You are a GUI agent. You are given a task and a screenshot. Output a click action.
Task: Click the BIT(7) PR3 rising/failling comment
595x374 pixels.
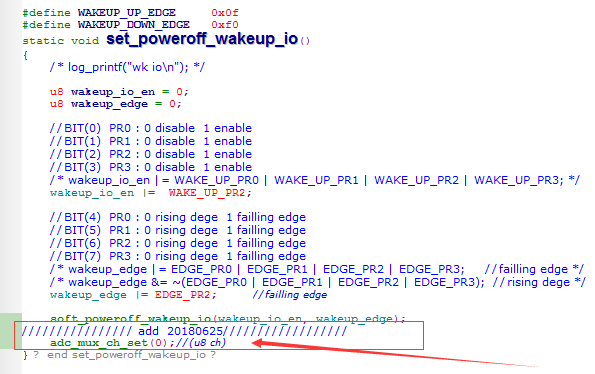coord(178,256)
